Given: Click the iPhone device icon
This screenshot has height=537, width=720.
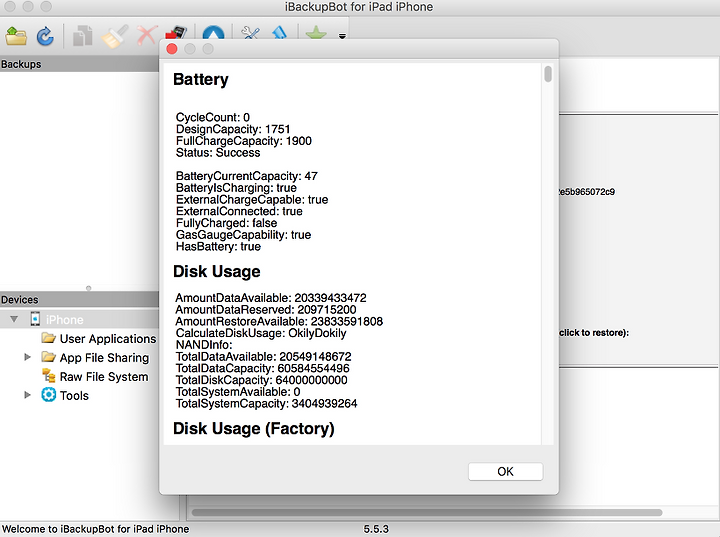Looking at the screenshot, I should click(x=35, y=319).
